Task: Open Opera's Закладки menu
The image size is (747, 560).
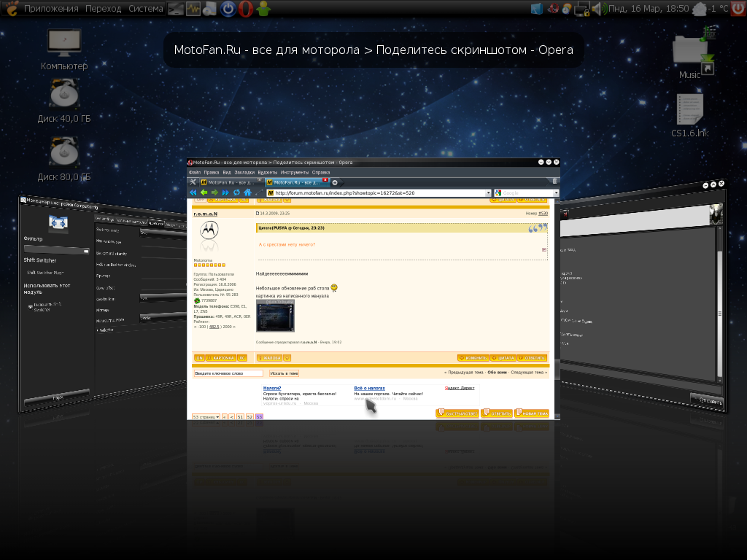Action: pos(244,172)
